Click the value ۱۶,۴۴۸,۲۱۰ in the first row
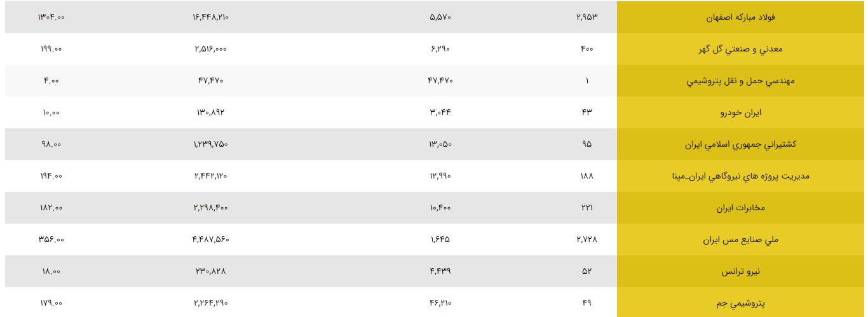Screen dimensions: 868x317 click(x=210, y=17)
